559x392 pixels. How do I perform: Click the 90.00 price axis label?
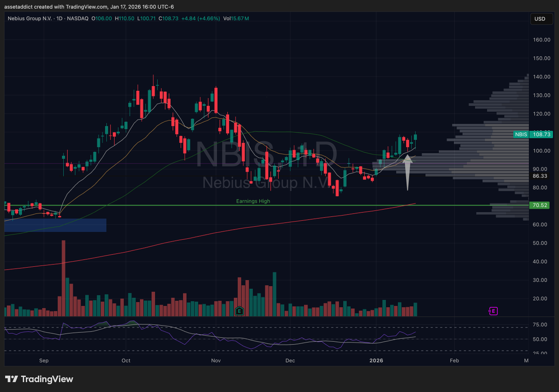coord(541,169)
